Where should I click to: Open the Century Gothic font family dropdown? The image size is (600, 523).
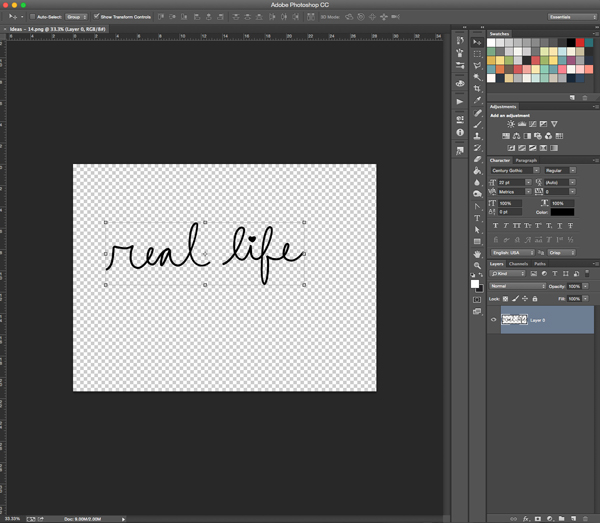click(x=514, y=170)
